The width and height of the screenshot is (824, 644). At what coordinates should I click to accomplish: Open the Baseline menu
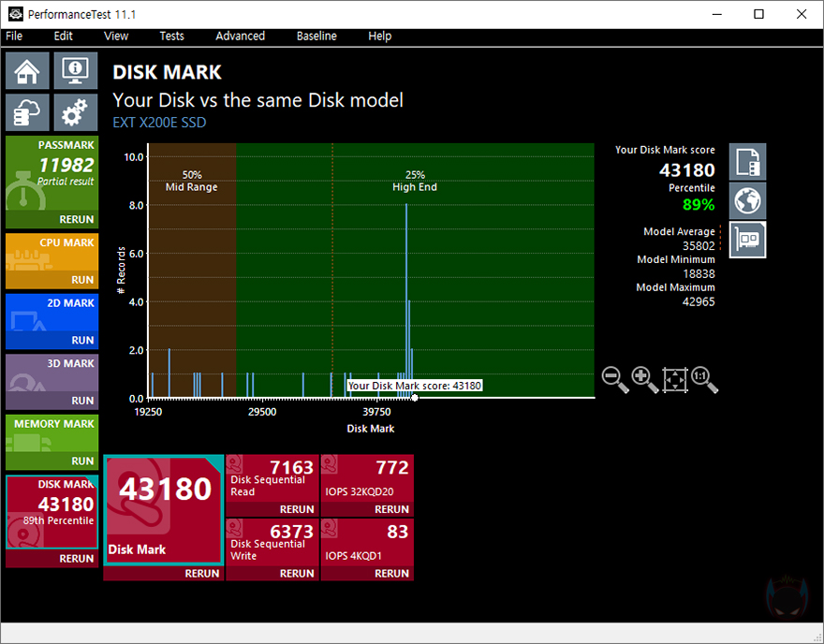point(316,36)
